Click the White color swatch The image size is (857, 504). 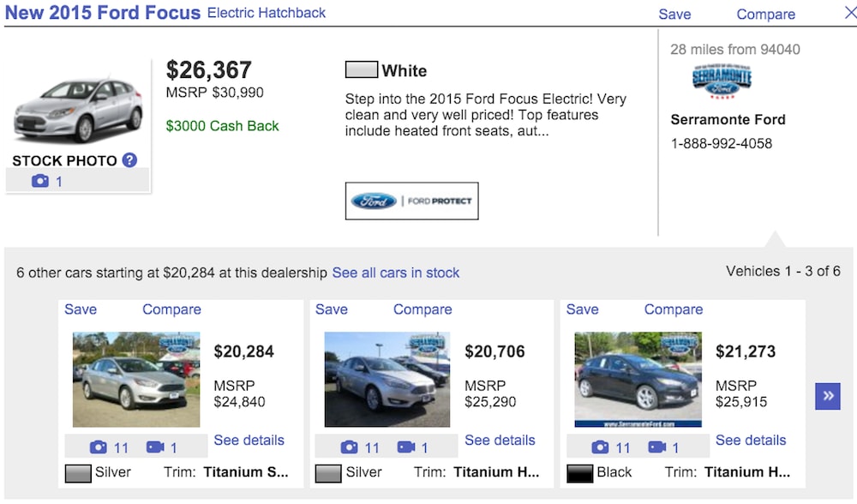tap(362, 70)
